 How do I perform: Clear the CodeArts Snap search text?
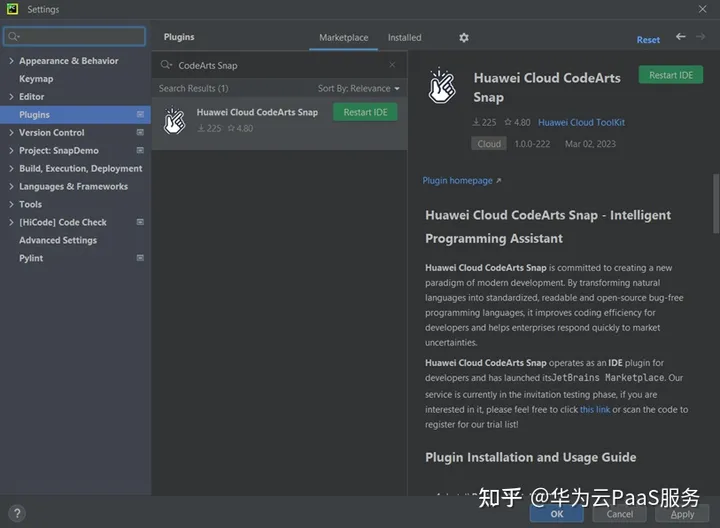point(392,65)
